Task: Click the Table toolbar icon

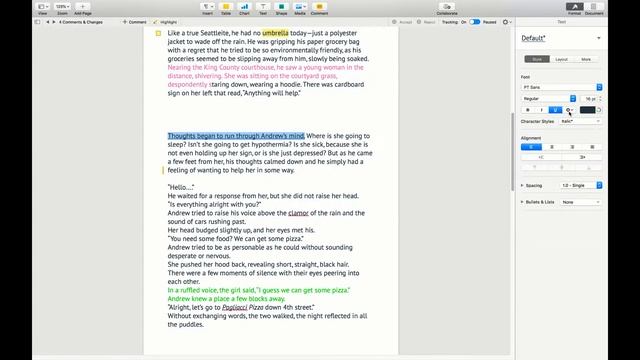Action: (226, 7)
